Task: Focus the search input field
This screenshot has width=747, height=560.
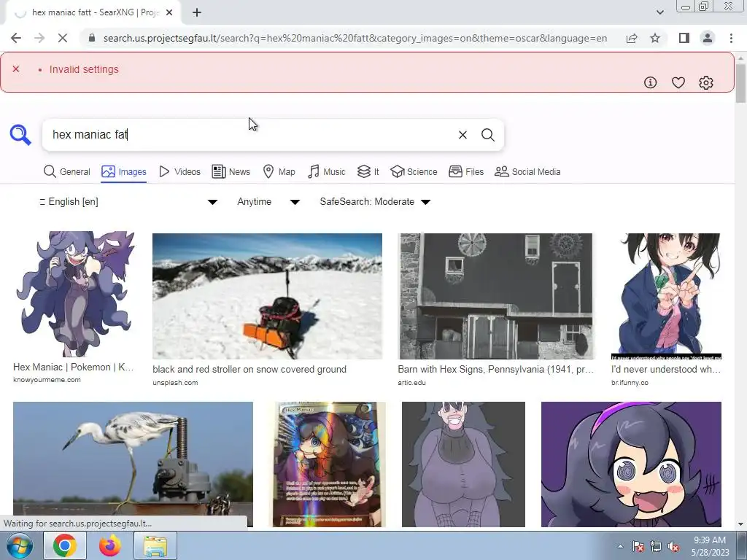Action: tap(250, 135)
